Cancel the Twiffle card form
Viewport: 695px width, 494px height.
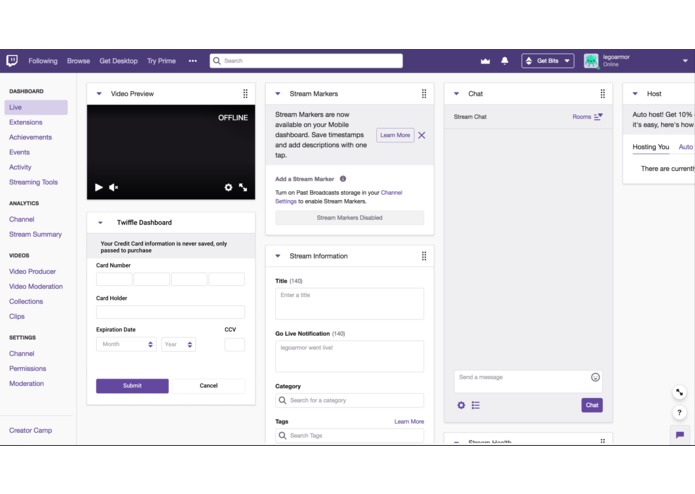[208, 385]
